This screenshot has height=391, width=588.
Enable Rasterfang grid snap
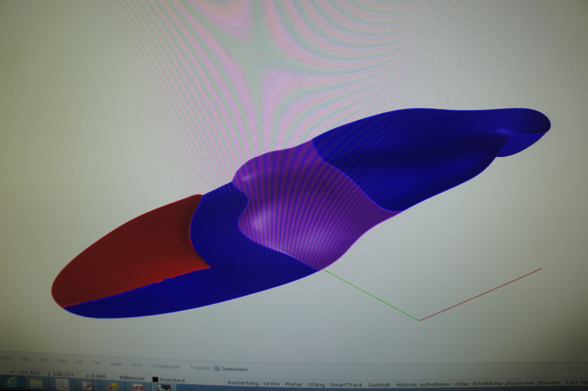(x=244, y=384)
